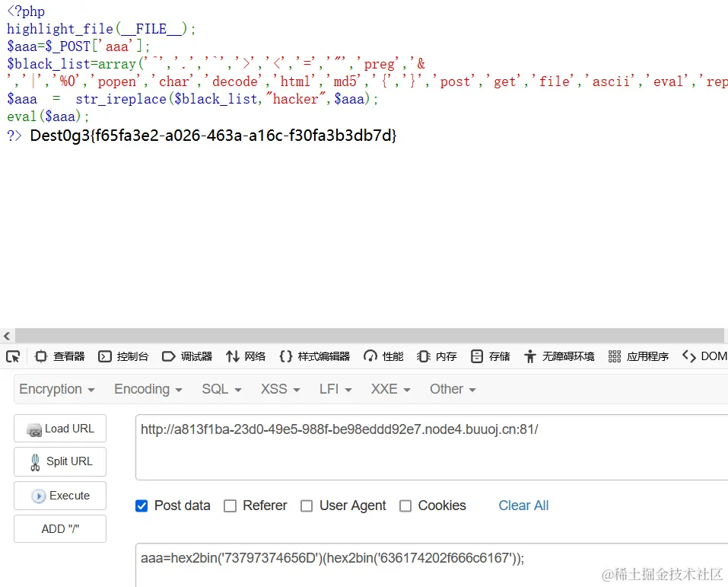The width and height of the screenshot is (728, 587).
Task: Switch to the 性能 performance tab
Action: pyautogui.click(x=383, y=356)
